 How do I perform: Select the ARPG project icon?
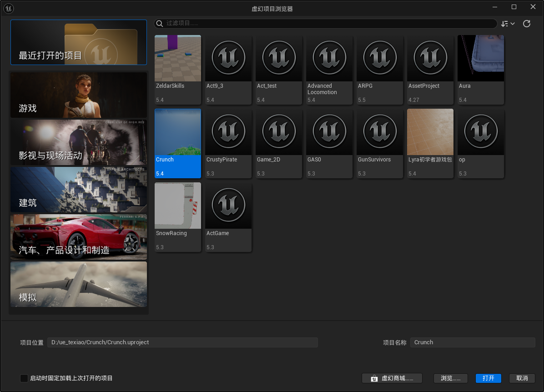coord(379,58)
